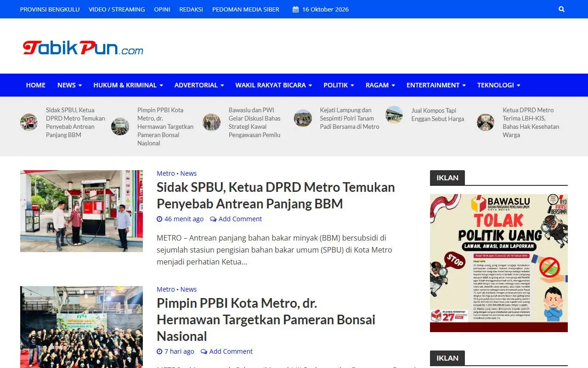588x368 pixels.
Task: Click clock icon beside '7 hari ago'
Action: point(159,351)
